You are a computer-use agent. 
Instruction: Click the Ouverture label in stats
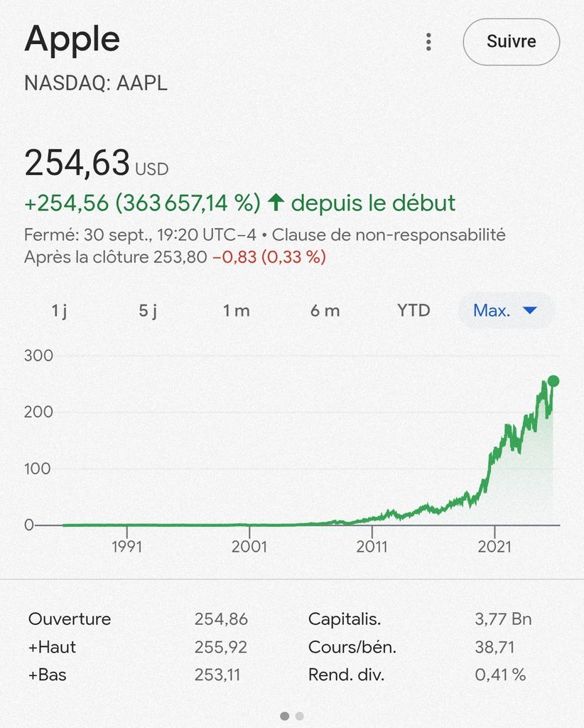(70, 619)
